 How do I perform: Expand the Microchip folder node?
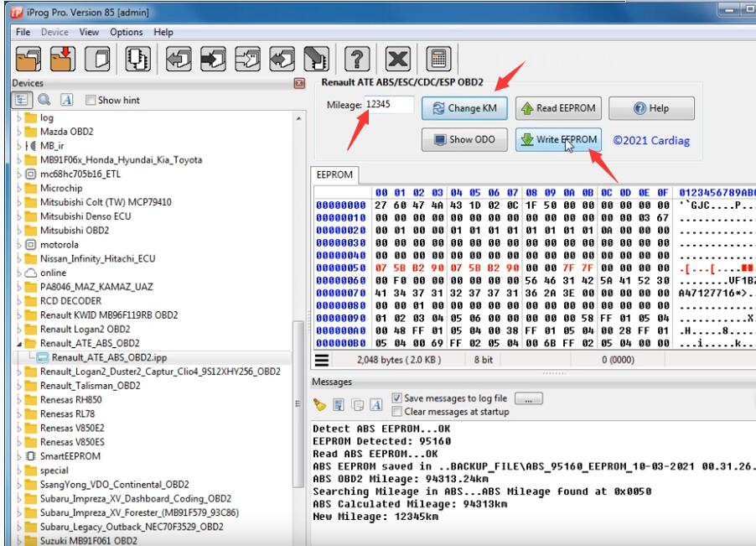(x=19, y=188)
